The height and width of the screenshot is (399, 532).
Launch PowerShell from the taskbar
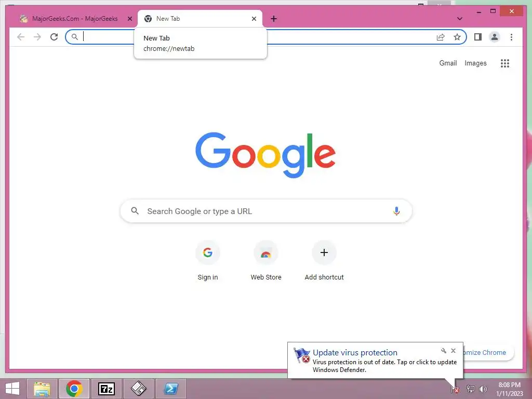[170, 389]
